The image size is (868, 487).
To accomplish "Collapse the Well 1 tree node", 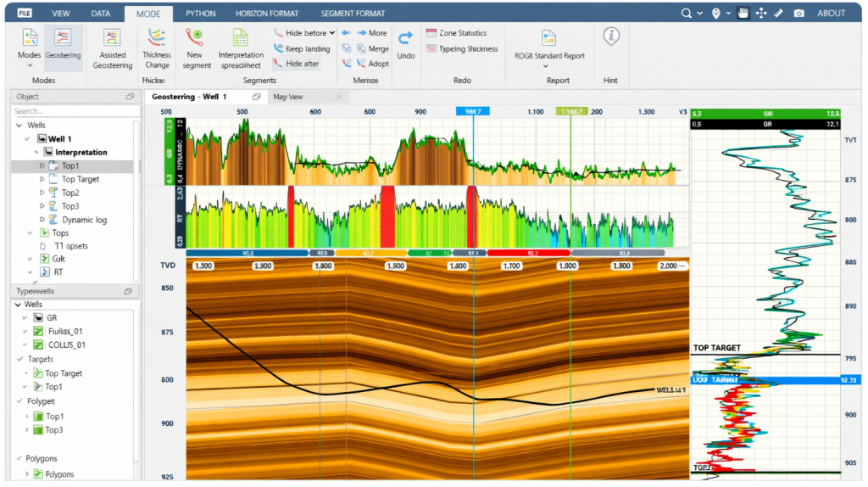I will 28,139.
